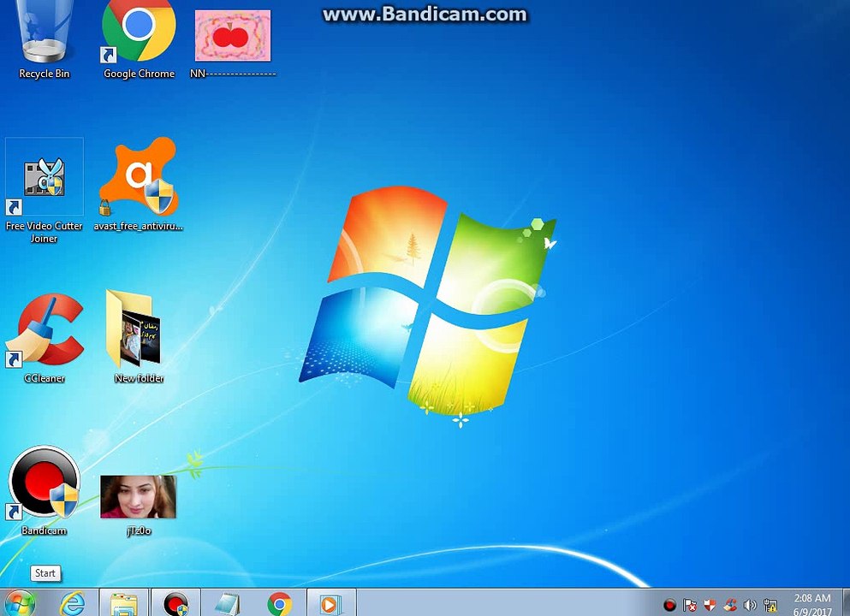Click the Bandicam label text
Screen dimensions: 850x616
pyautogui.click(x=44, y=530)
